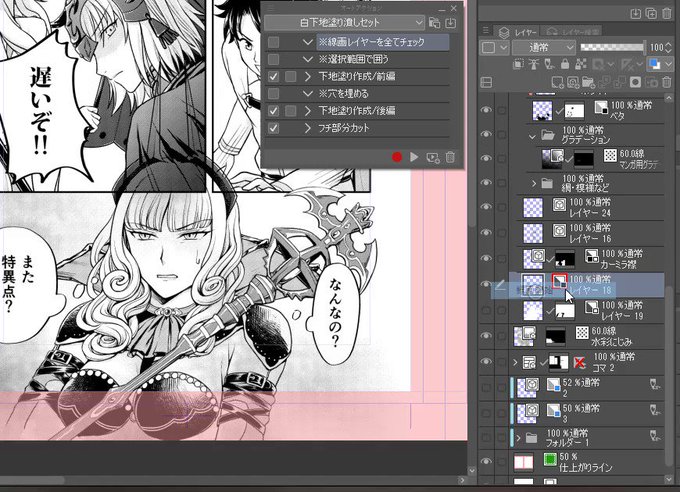This screenshot has height=492, width=680.
Task: Transfer to the layer below (greyed icon)
Action: point(604,82)
